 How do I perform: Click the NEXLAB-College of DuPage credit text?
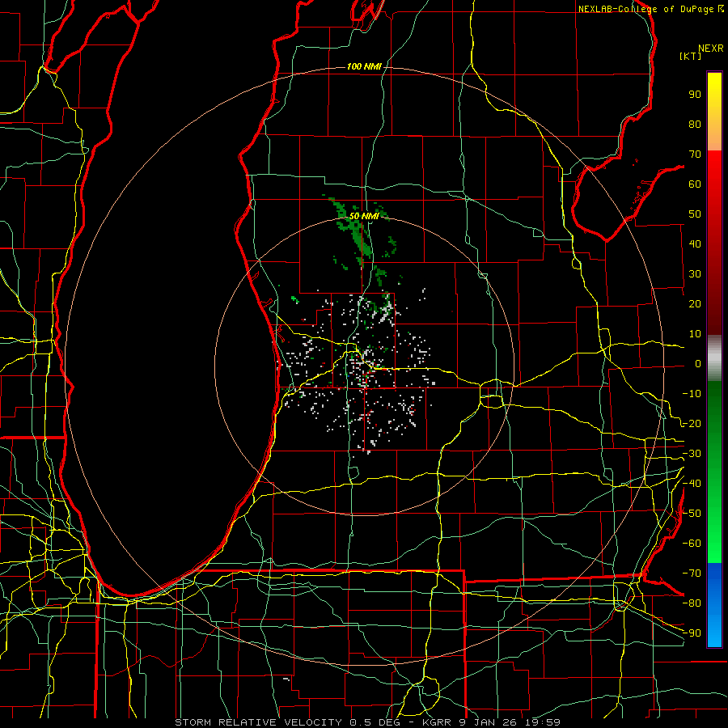(x=646, y=9)
